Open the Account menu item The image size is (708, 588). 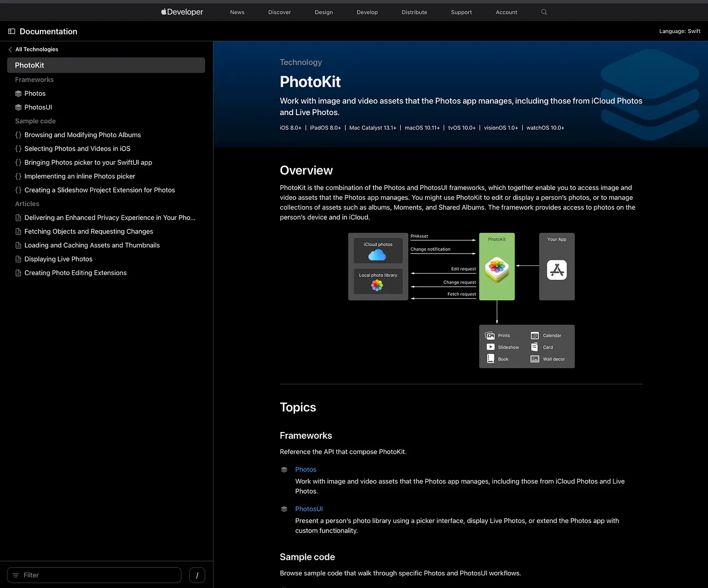506,12
